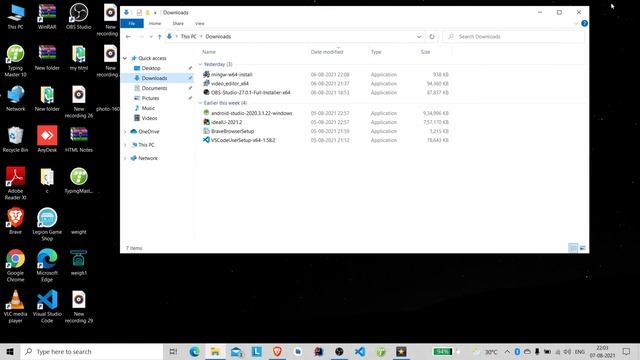Click Properties icon in quick access toolbar
Viewport: 640px width, 360px height.
(x=139, y=13)
